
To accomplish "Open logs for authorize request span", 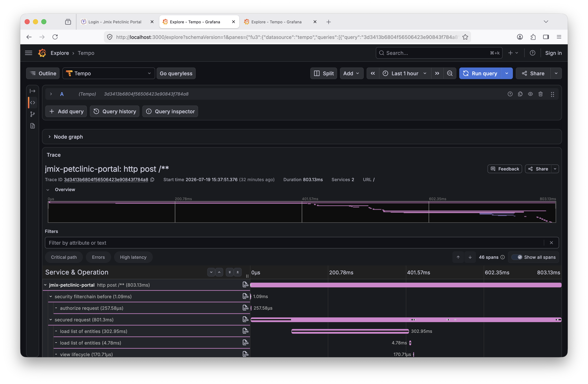I will coord(245,308).
